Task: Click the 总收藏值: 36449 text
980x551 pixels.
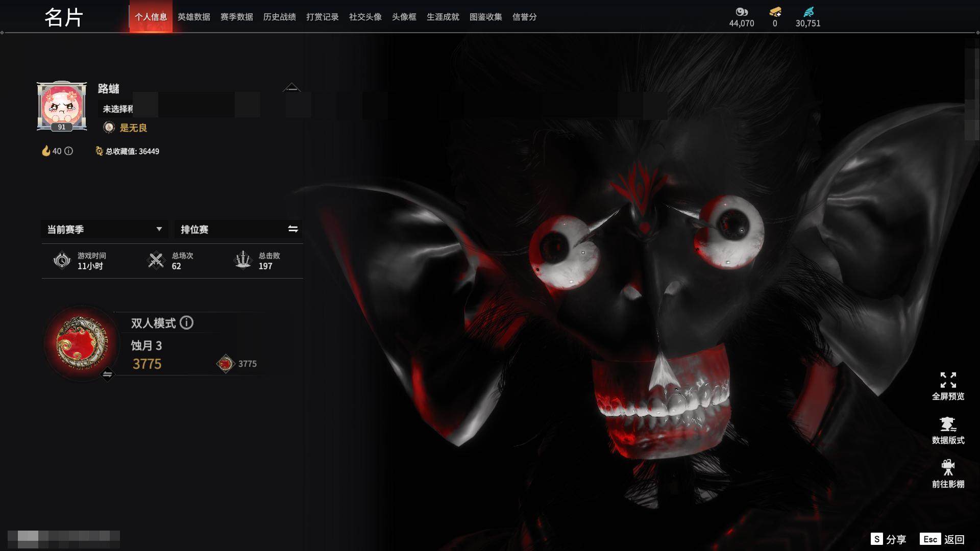Action: click(132, 152)
